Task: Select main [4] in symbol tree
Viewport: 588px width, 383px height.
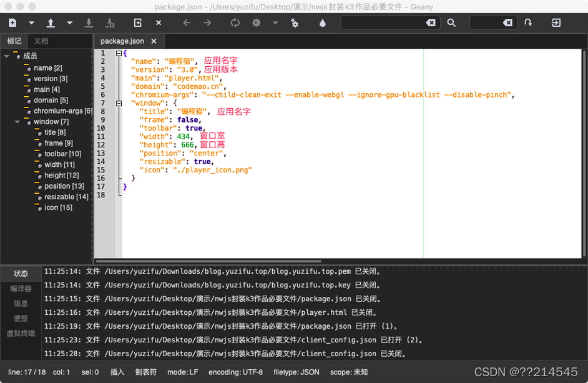Action: [x=46, y=89]
